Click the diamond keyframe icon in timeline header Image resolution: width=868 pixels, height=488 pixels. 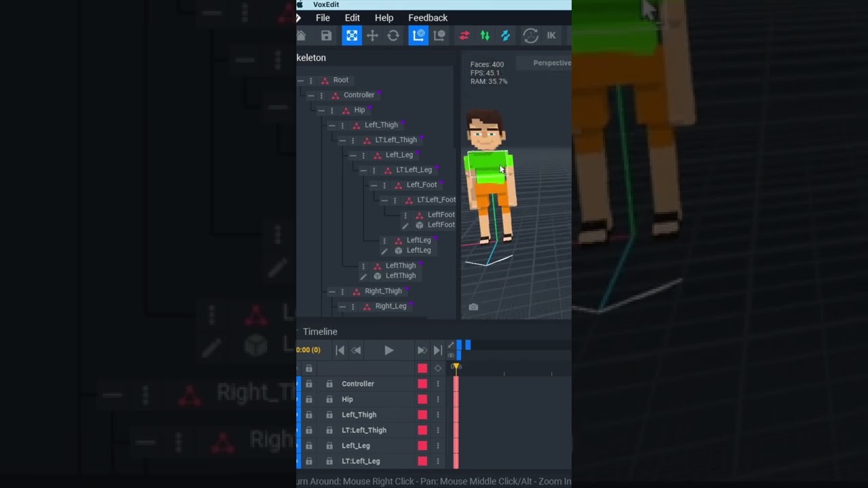(x=438, y=368)
